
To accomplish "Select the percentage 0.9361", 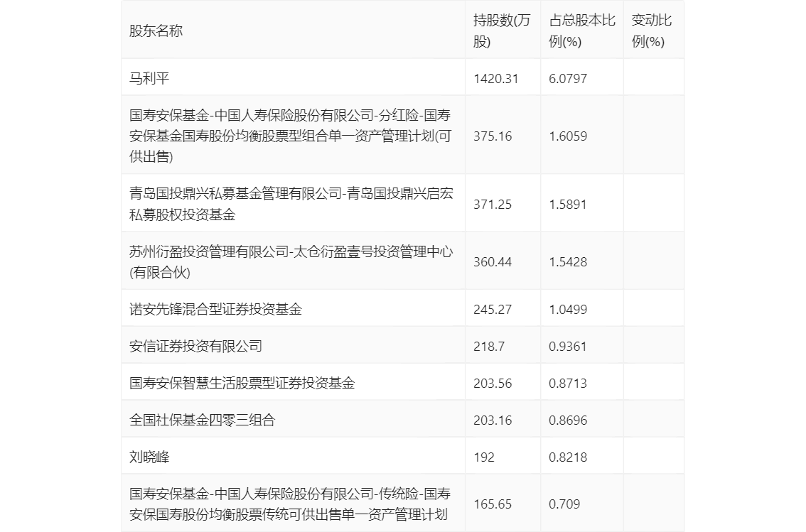I will [x=567, y=346].
